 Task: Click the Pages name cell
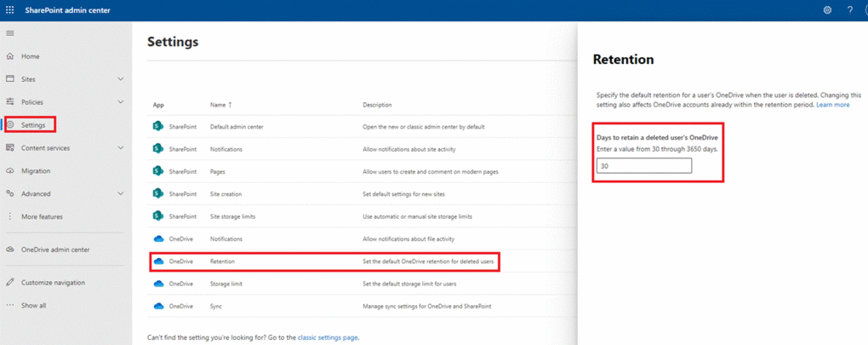pos(218,172)
